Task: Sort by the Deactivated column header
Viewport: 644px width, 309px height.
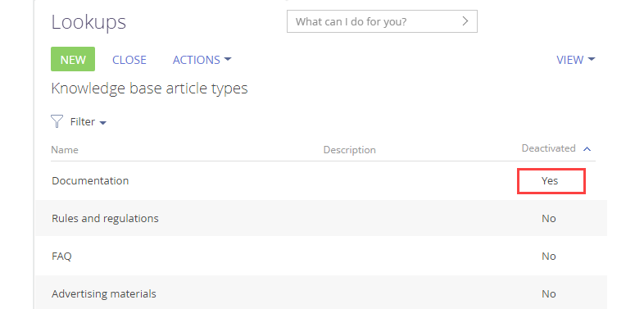Action: (548, 148)
